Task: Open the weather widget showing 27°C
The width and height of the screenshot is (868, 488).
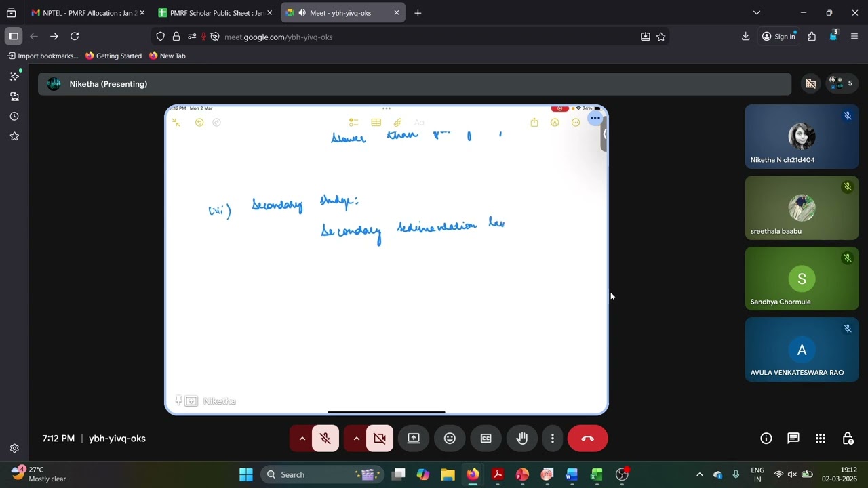Action: click(39, 474)
